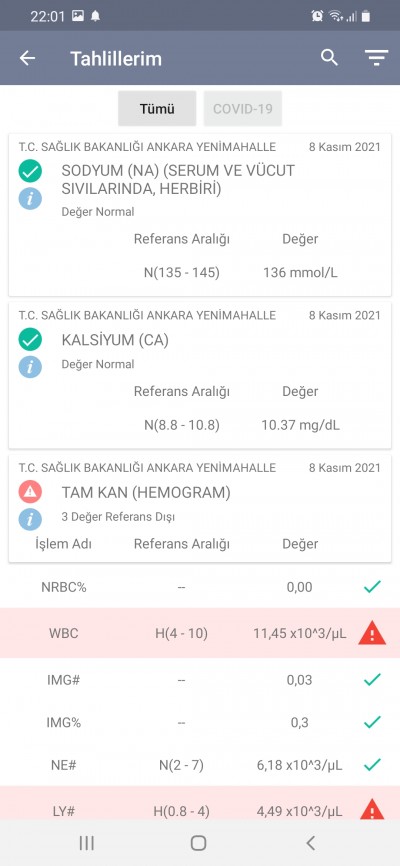Select the Tümü tab
Image resolution: width=400 pixels, height=866 pixels.
tap(157, 109)
